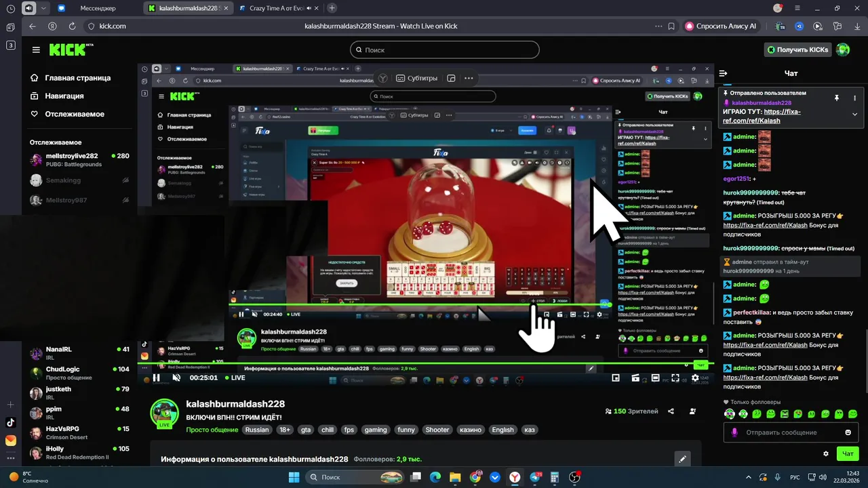
Task: Go back in browser
Action: click(x=33, y=26)
